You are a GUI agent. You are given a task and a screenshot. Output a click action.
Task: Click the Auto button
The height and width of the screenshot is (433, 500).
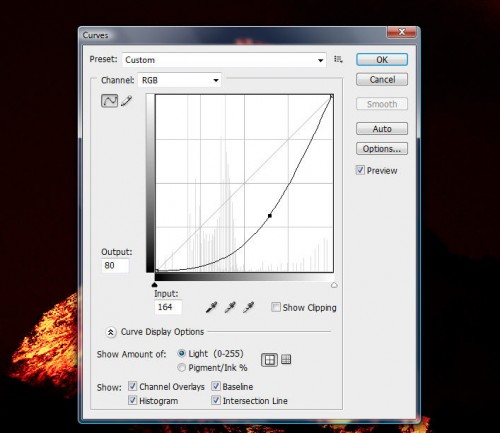382,129
